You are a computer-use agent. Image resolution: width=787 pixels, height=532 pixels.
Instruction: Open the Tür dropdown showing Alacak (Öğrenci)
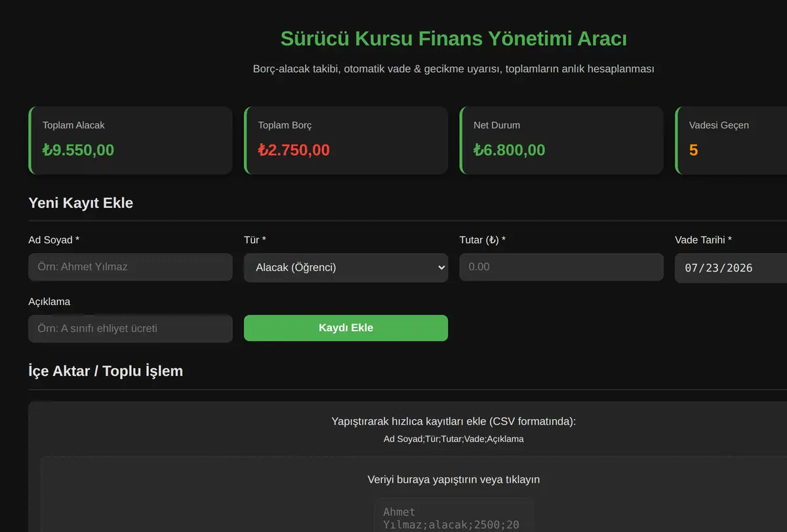346,268
